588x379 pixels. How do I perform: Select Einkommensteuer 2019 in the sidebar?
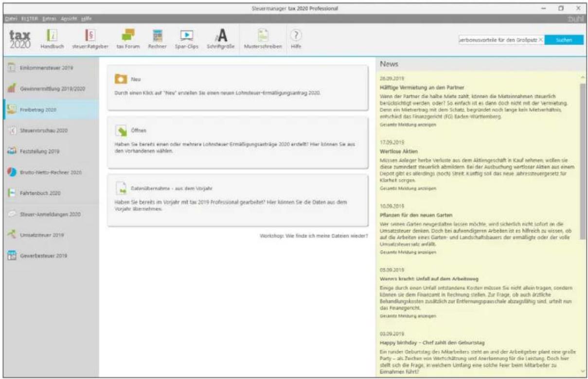50,68
